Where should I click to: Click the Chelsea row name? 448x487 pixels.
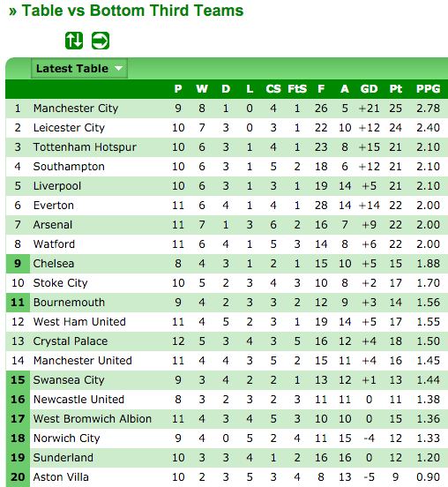(x=54, y=264)
